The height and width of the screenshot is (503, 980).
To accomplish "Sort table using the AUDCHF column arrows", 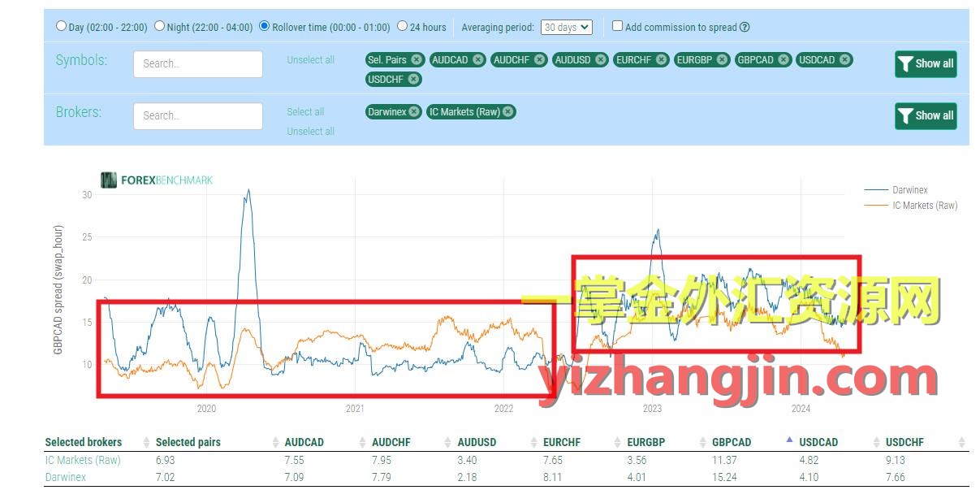I will 449,442.
